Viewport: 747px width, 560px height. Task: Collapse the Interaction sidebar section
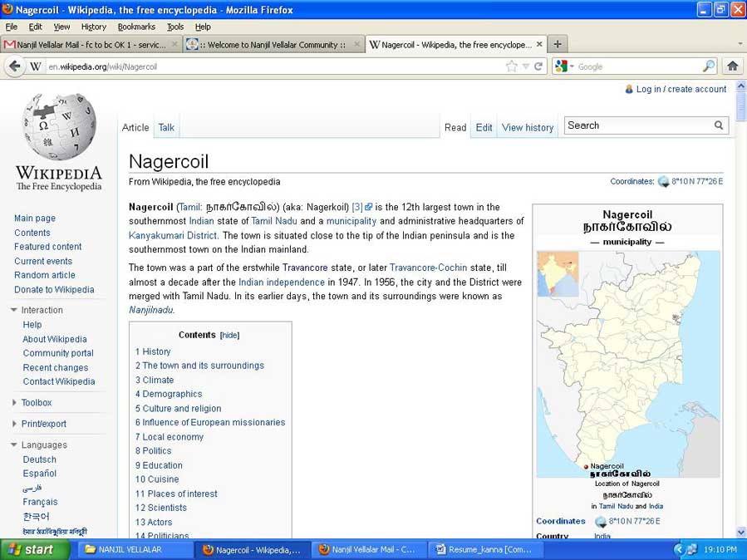14,310
